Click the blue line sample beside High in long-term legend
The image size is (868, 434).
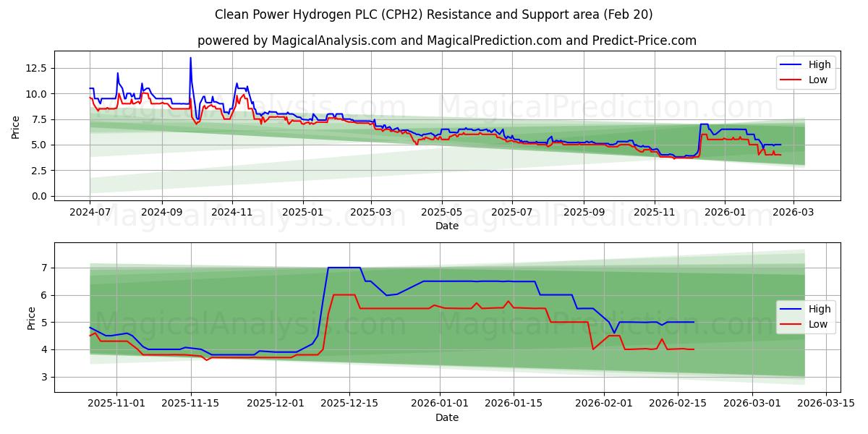[x=792, y=65]
